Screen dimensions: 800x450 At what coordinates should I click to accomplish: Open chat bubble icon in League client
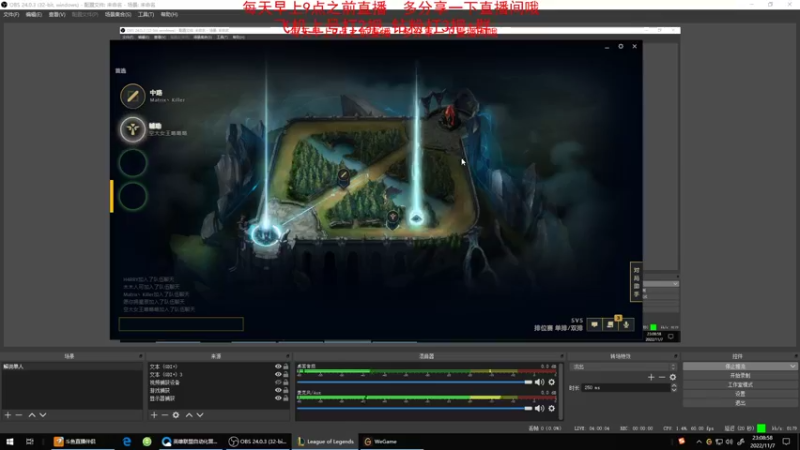[594, 324]
